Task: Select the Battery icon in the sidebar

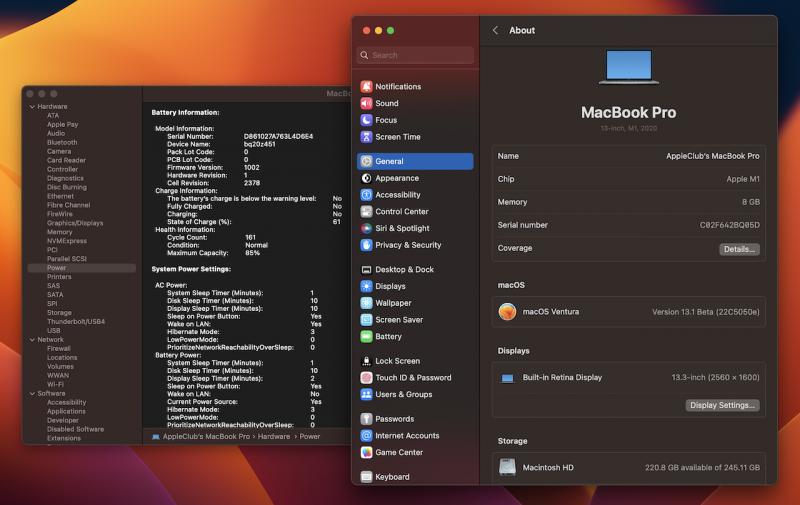Action: pos(366,337)
